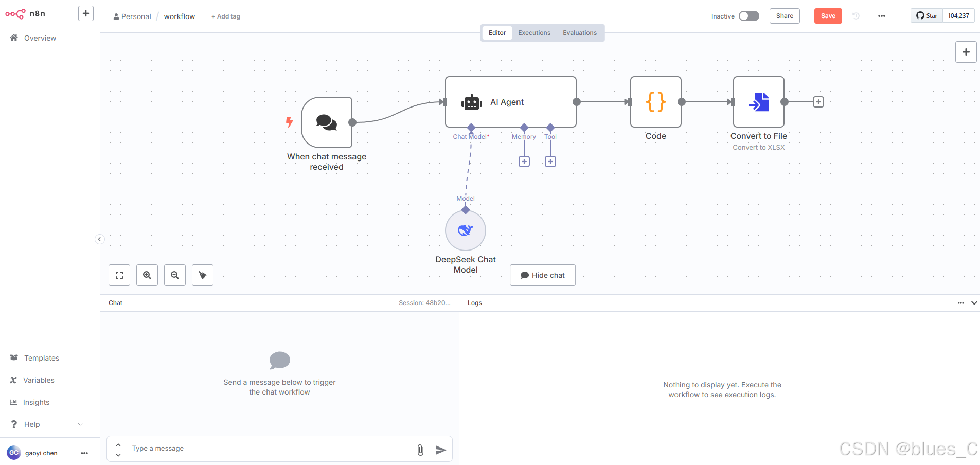
Task: Toggle the workflow Inactive switch
Action: point(749,16)
